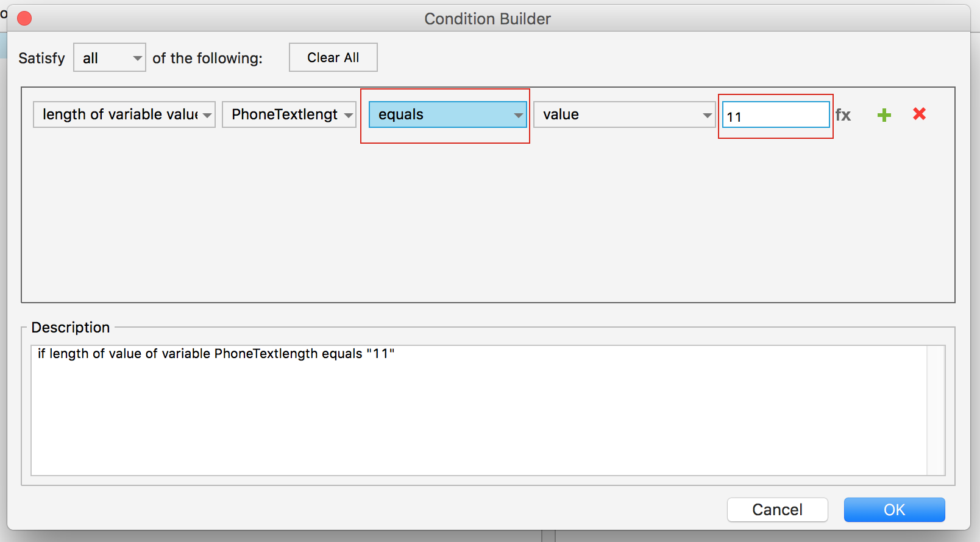
Task: Click the 'of the following:' text
Action: pos(207,58)
